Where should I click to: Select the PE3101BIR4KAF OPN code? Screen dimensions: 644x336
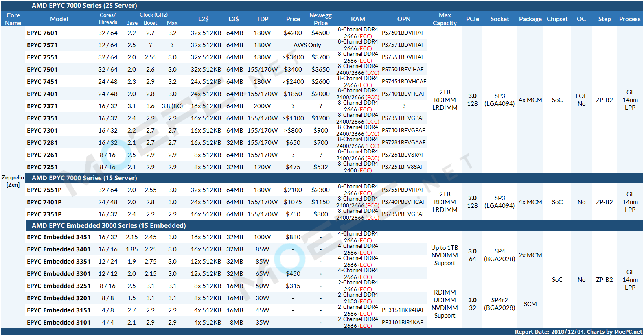tap(402, 323)
